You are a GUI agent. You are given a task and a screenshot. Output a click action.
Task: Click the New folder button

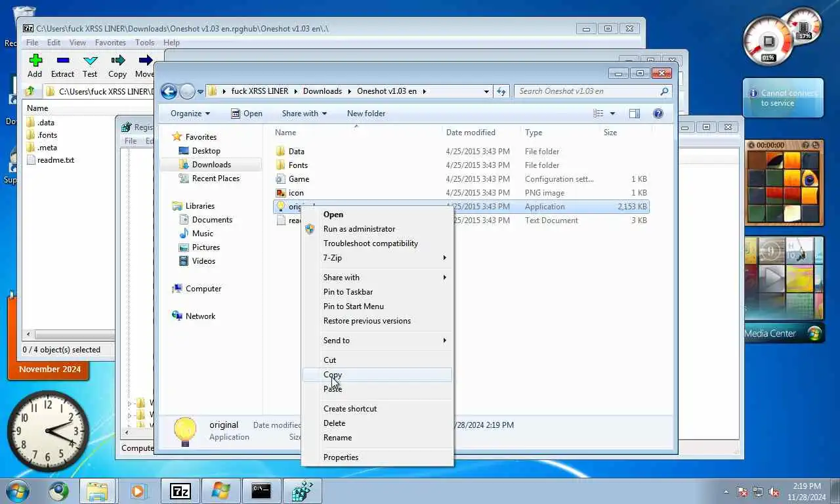click(x=366, y=114)
